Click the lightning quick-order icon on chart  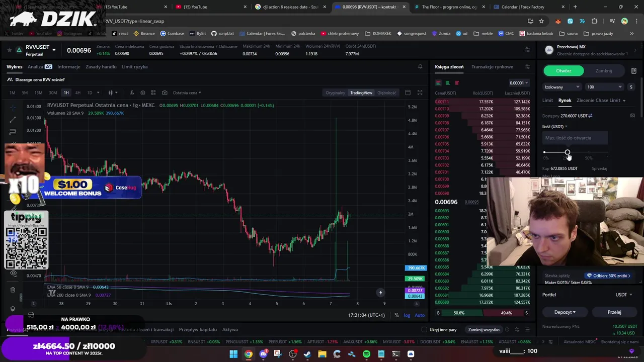pos(380,293)
